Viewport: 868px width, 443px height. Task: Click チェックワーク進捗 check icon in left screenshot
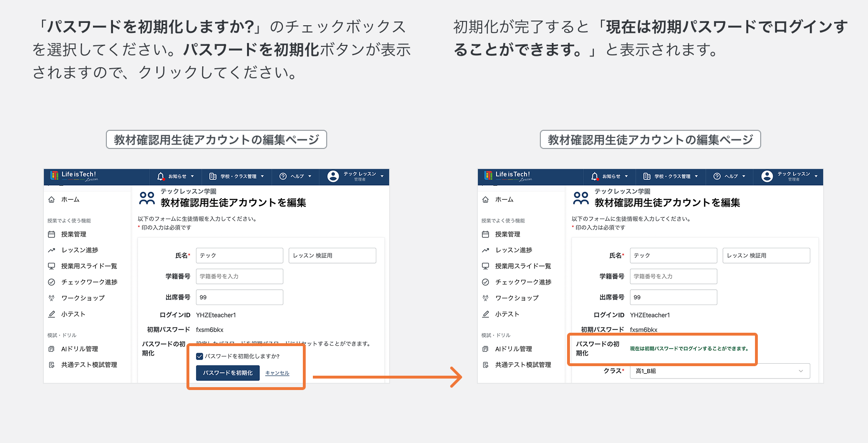52,282
